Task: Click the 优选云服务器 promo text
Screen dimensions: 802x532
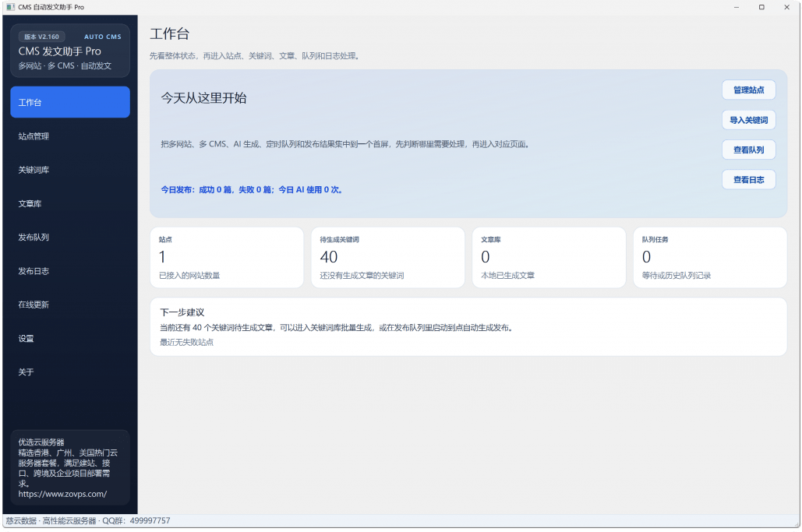Action: [x=41, y=442]
